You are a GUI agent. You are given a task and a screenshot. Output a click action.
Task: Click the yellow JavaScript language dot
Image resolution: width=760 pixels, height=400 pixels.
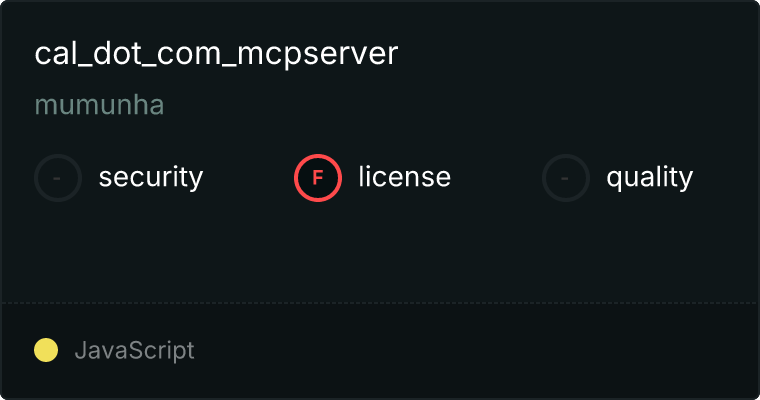46,350
